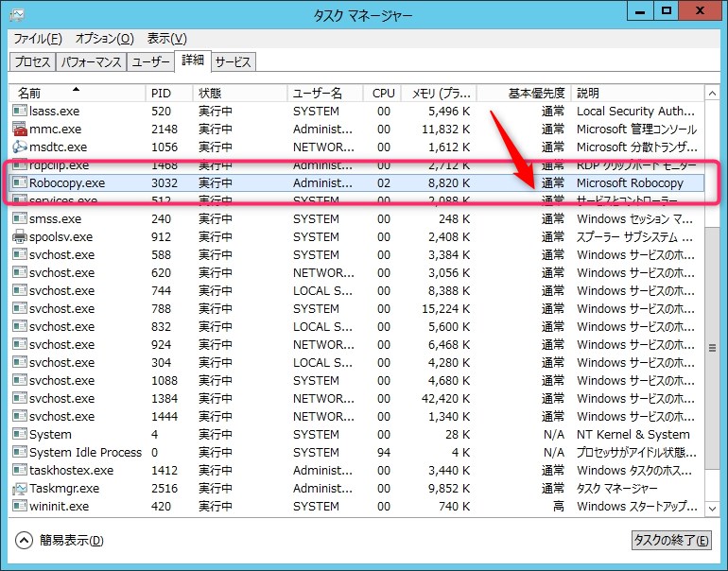Sort by the PID column header

169,94
